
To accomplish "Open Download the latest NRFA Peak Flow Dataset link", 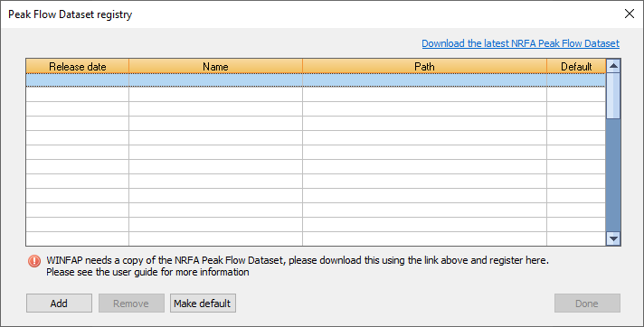I will coord(520,43).
